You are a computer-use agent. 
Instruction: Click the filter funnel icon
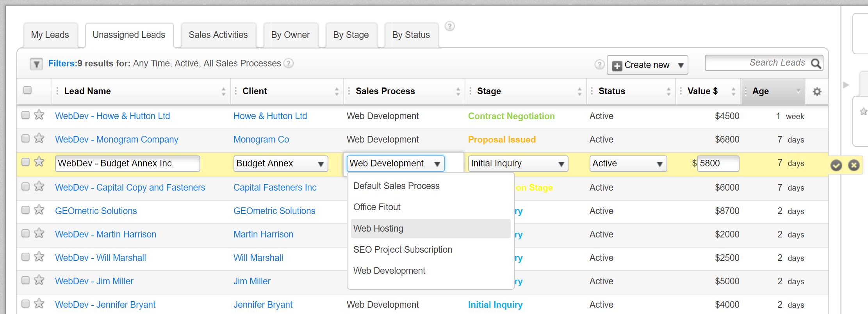pyautogui.click(x=36, y=64)
